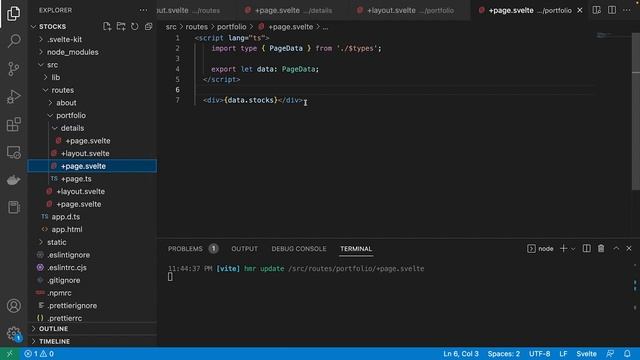Open the terminal launch profile dropdown arrow
This screenshot has width=640, height=360.
click(573, 249)
